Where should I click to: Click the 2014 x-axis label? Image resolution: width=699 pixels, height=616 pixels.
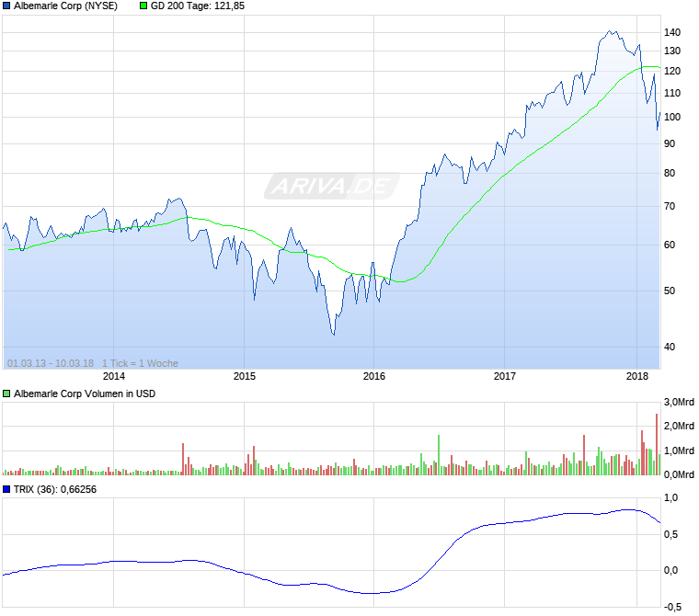[114, 377]
